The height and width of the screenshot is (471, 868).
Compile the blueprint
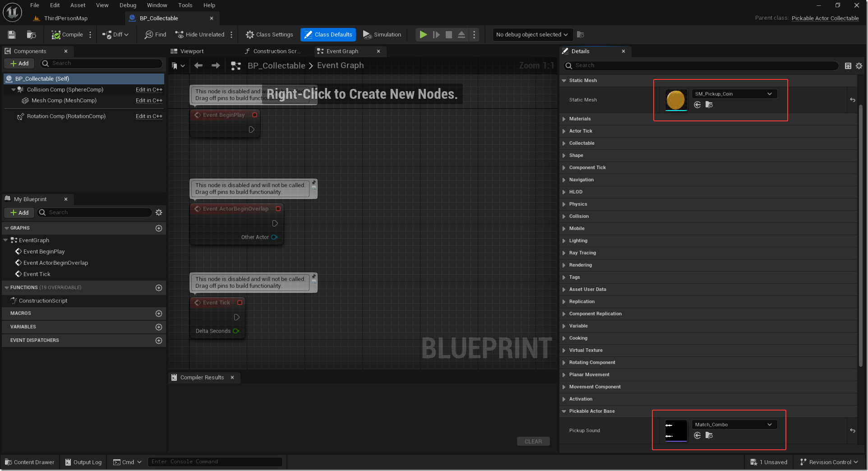pyautogui.click(x=67, y=35)
